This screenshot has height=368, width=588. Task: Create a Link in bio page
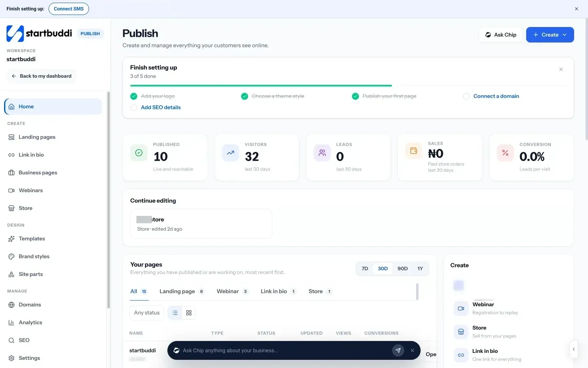click(x=509, y=355)
